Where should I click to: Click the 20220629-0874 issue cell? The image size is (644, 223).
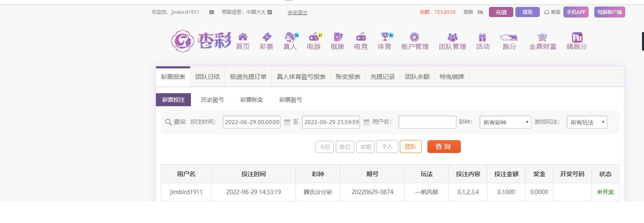pyautogui.click(x=372, y=192)
